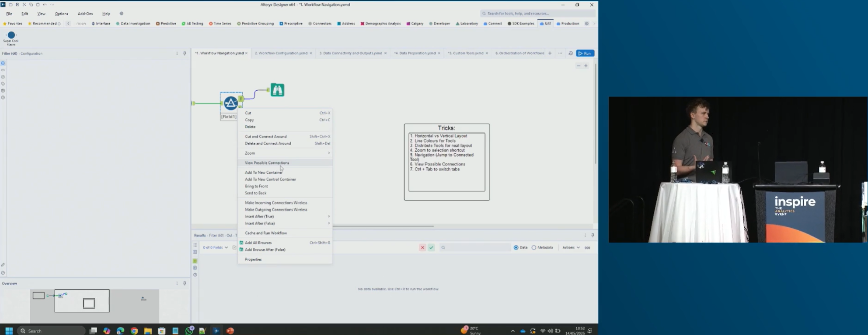The image size is (868, 335).
Task: Open PowerPoint from the taskbar
Action: pyautogui.click(x=230, y=331)
